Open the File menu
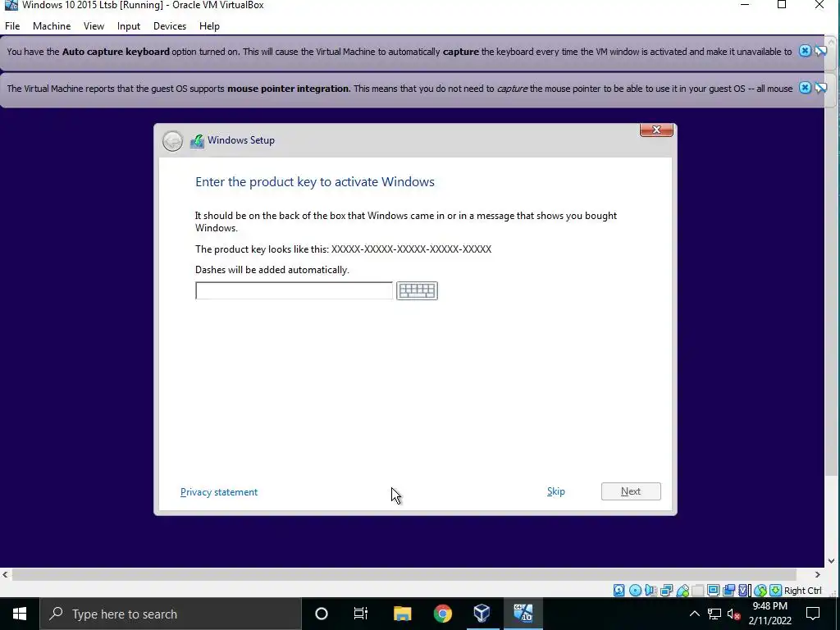Image resolution: width=840 pixels, height=630 pixels. tap(12, 25)
